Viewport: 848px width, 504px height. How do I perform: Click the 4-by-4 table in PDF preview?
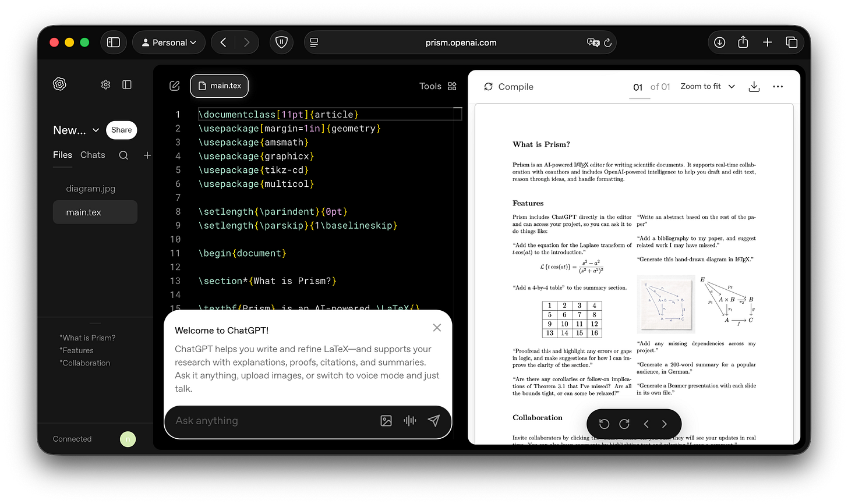(571, 320)
